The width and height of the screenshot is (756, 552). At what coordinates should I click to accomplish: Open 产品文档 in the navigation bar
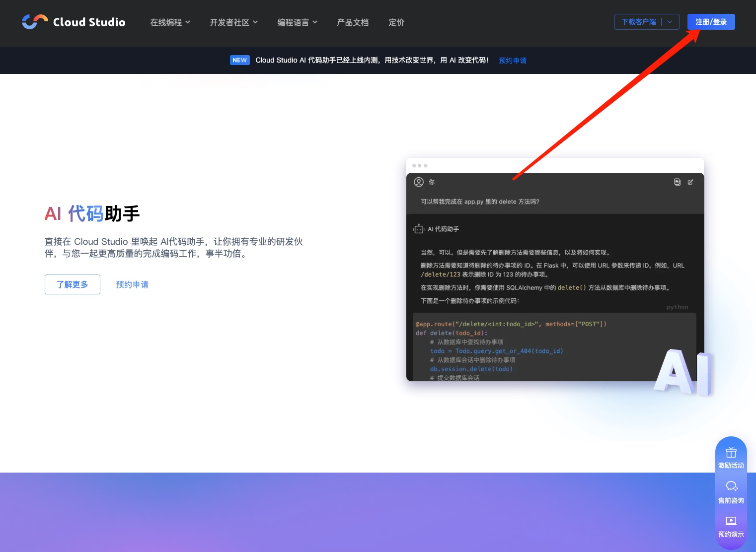tap(353, 22)
